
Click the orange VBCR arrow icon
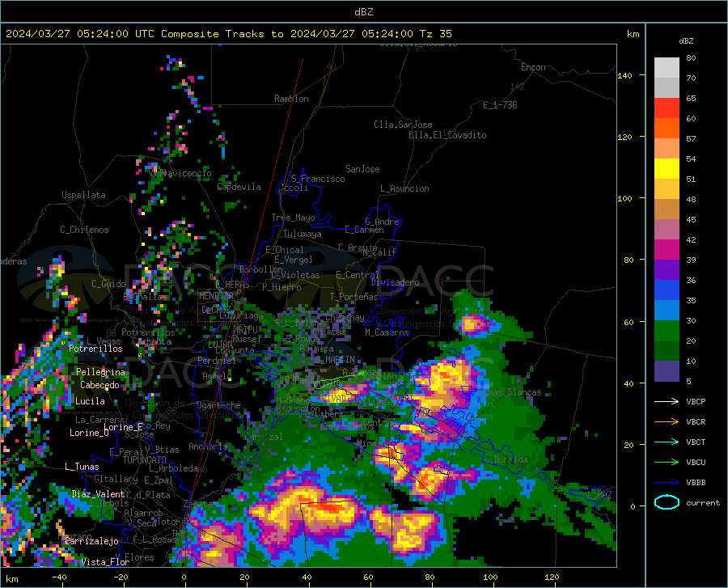pyautogui.click(x=667, y=422)
